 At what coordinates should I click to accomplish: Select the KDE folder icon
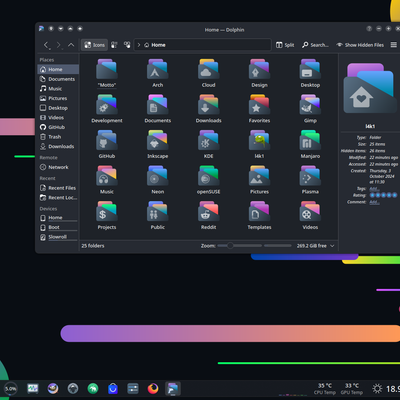point(208,140)
